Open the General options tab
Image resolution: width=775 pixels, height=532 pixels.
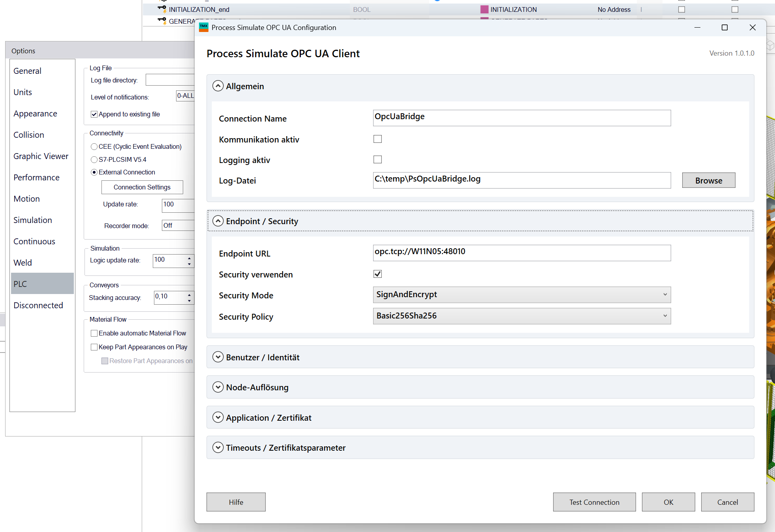click(42, 71)
